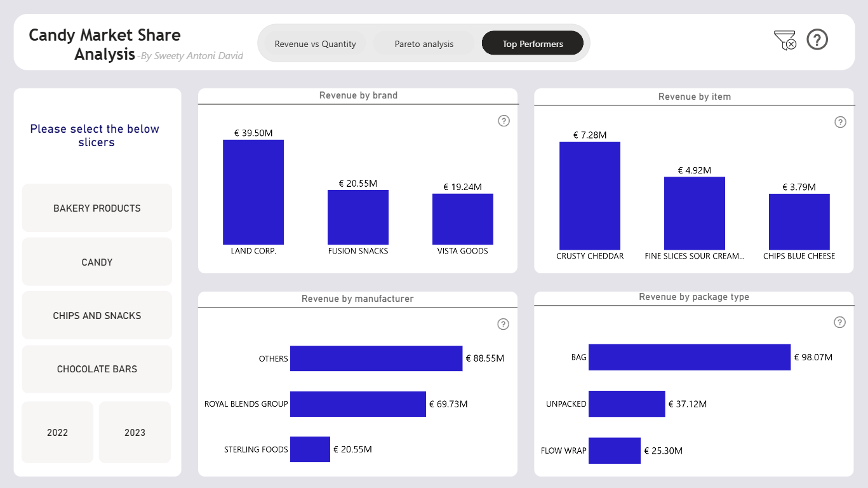
Task: Click the € 3.79M data label
Action: coord(799,187)
